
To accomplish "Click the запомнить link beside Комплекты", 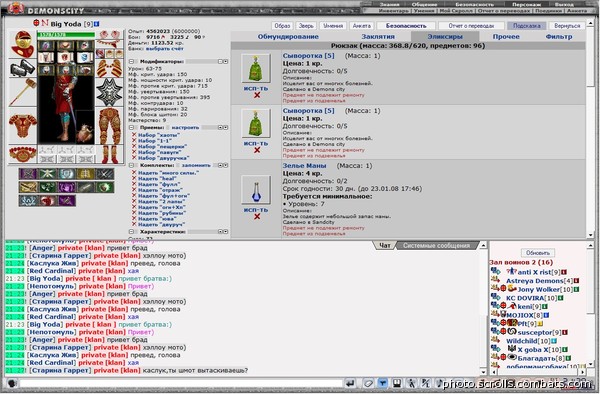I will coord(196,165).
